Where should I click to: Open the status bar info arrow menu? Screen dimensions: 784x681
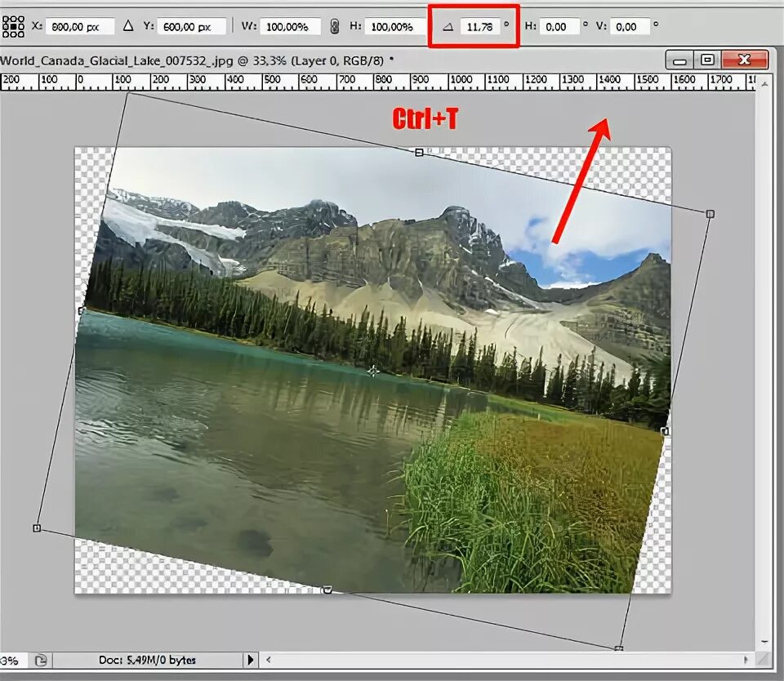click(251, 660)
